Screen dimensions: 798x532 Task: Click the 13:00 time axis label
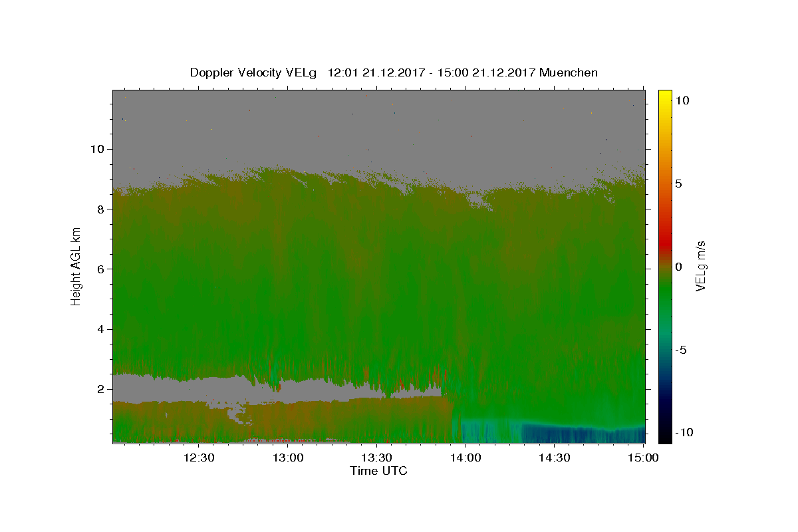point(289,458)
